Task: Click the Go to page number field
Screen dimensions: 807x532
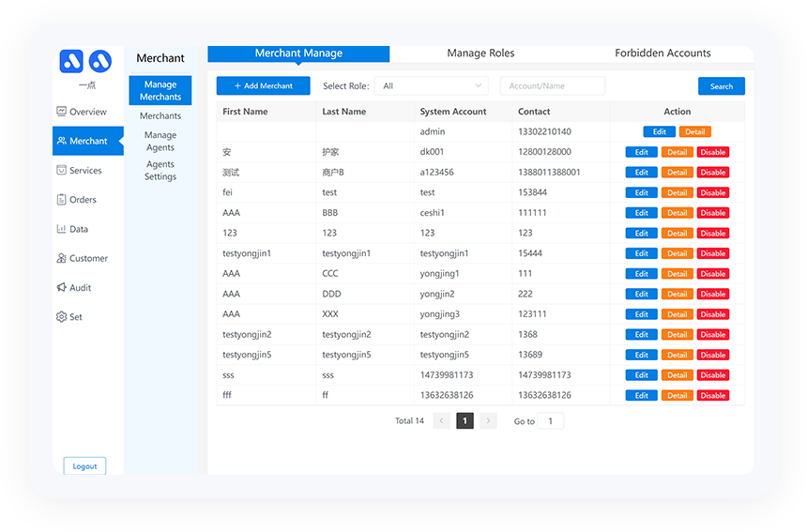Action: 551,421
